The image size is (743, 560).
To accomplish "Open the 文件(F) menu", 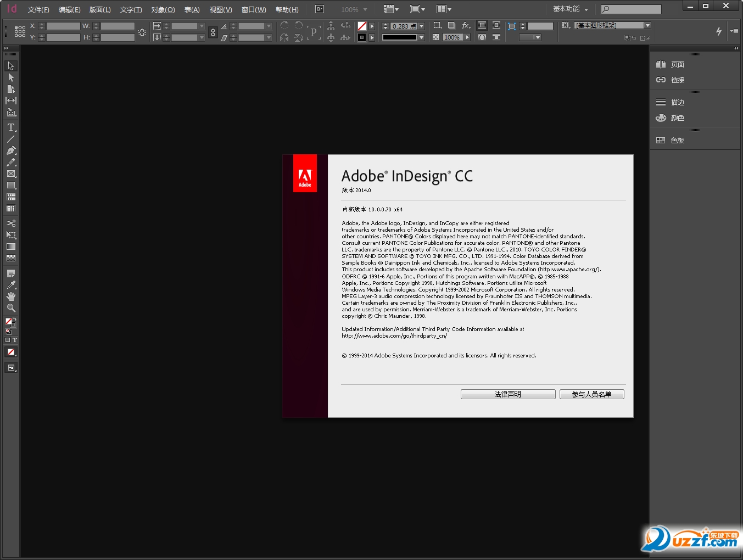I will tap(38, 10).
